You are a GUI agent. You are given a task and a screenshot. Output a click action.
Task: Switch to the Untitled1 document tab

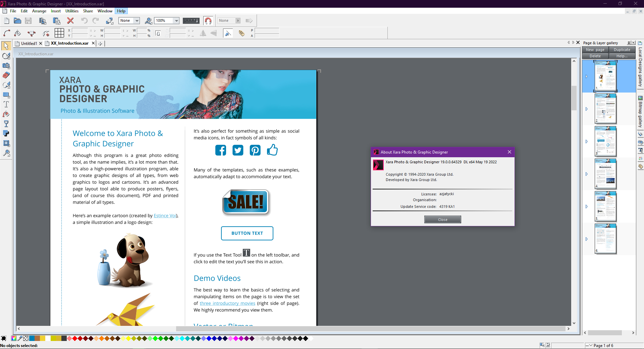click(29, 44)
